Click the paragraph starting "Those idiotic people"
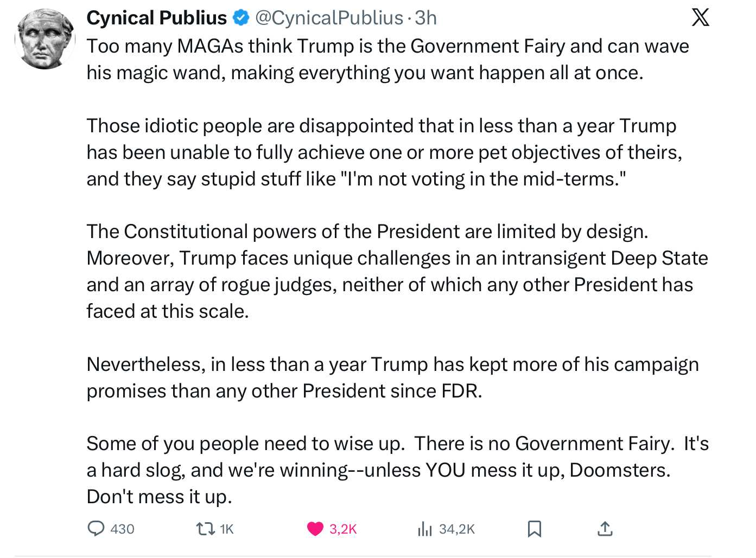 pos(384,152)
